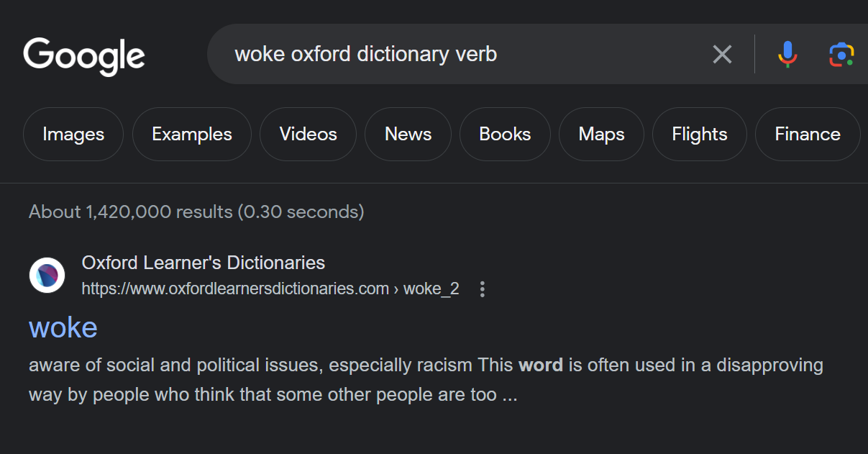Open the blue "woke" result title

point(63,327)
